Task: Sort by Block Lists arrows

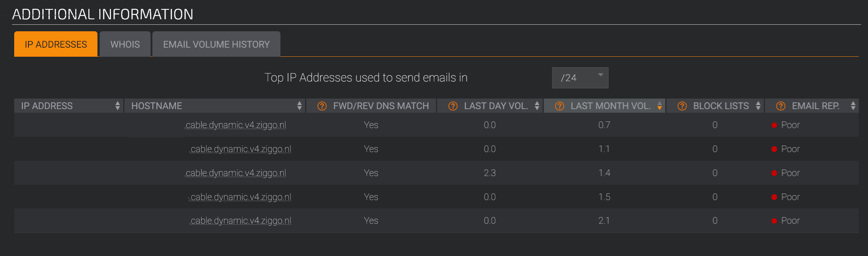Action: tap(758, 106)
